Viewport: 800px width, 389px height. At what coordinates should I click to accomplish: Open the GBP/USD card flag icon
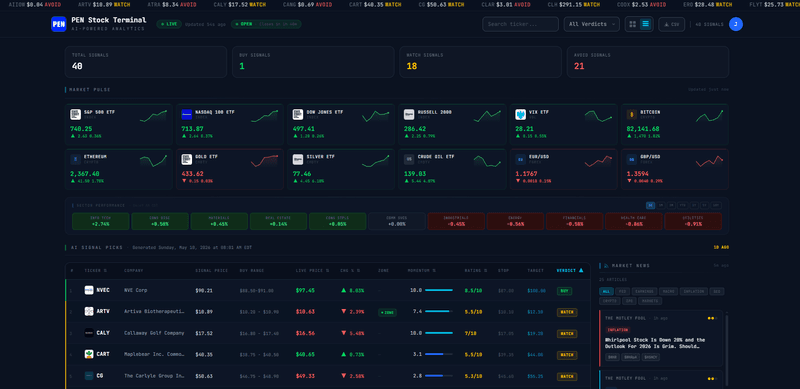[x=632, y=159]
